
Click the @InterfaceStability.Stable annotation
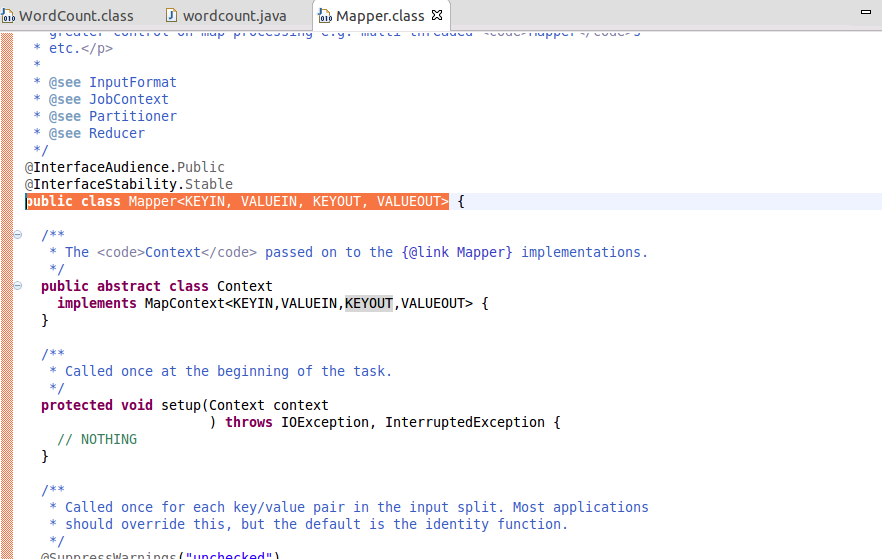click(x=129, y=184)
